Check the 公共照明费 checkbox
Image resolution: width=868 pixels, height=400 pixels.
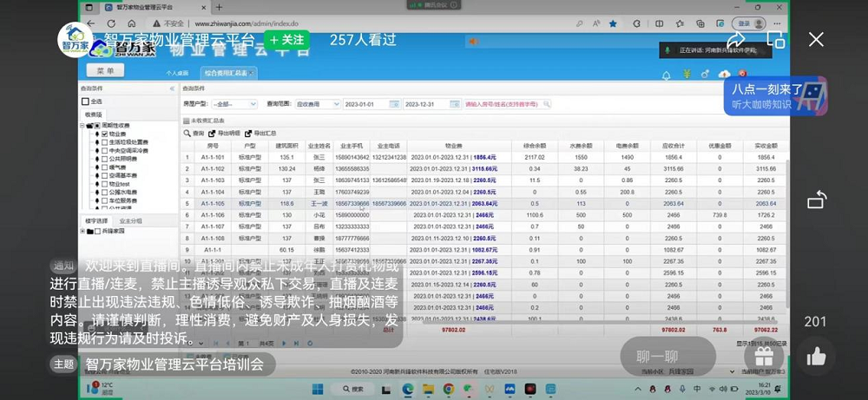click(104, 159)
